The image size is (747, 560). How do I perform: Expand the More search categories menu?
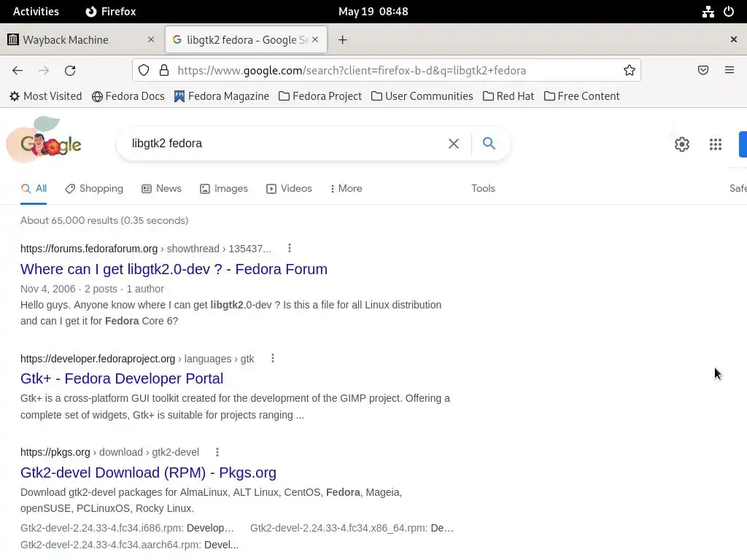click(x=347, y=189)
